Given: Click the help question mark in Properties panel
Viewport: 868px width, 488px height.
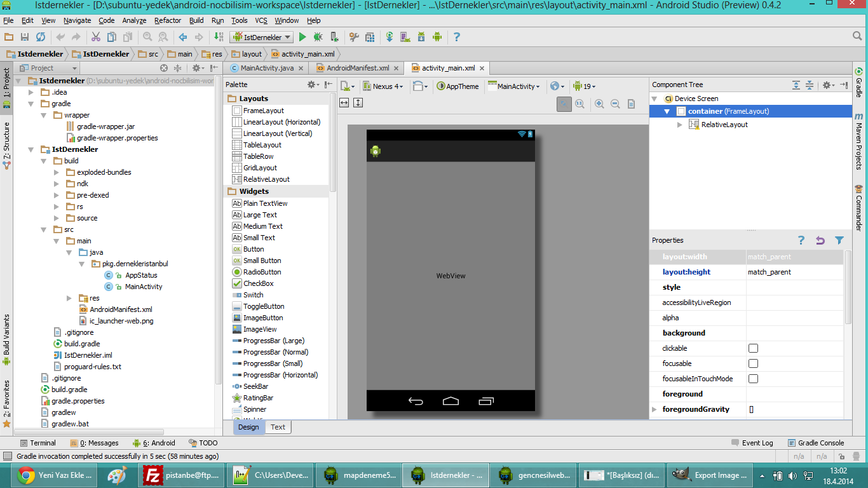Looking at the screenshot, I should [x=801, y=240].
